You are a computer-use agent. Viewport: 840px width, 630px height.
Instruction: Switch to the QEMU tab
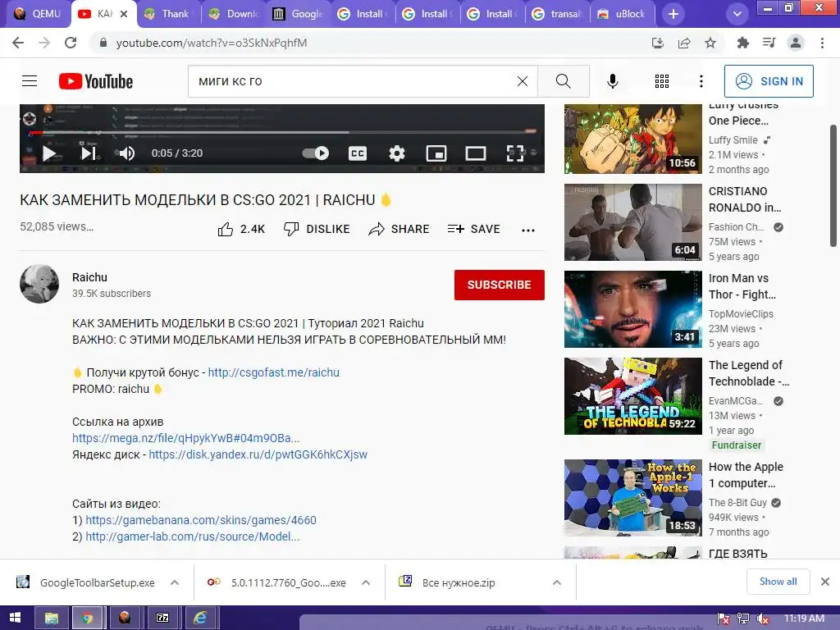36,14
